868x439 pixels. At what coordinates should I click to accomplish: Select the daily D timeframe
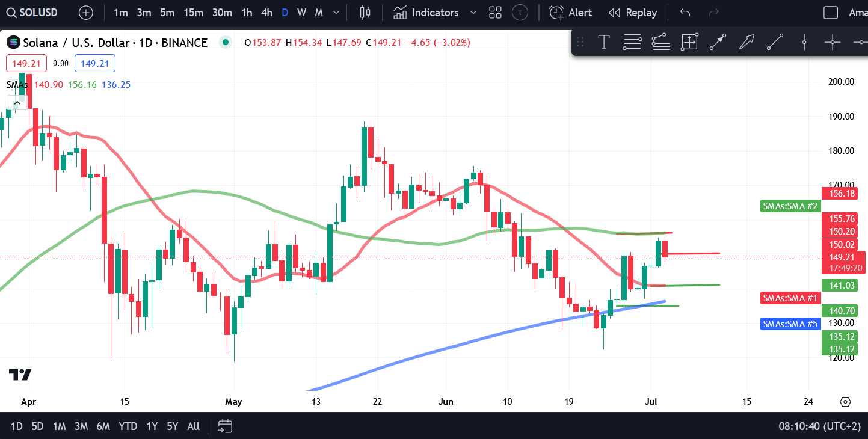tap(285, 13)
